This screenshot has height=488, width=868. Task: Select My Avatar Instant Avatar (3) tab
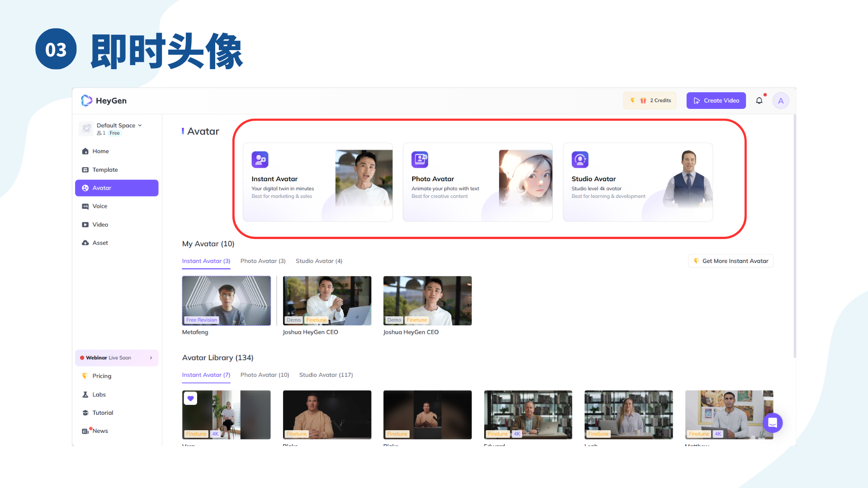tap(206, 261)
